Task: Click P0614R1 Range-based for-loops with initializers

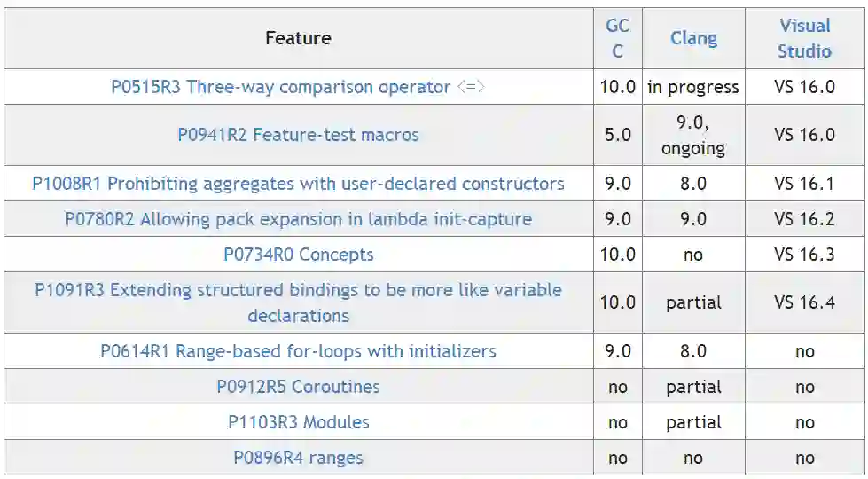Action: coord(298,351)
